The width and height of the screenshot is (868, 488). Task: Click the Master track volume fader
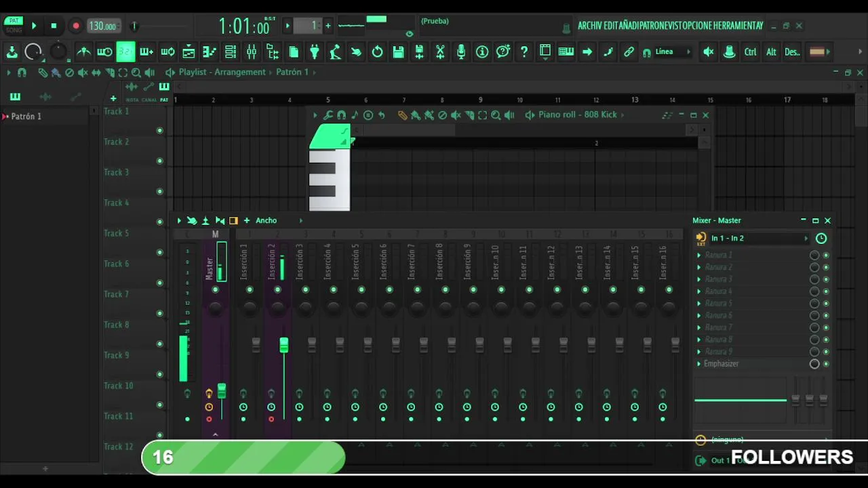pyautogui.click(x=221, y=391)
